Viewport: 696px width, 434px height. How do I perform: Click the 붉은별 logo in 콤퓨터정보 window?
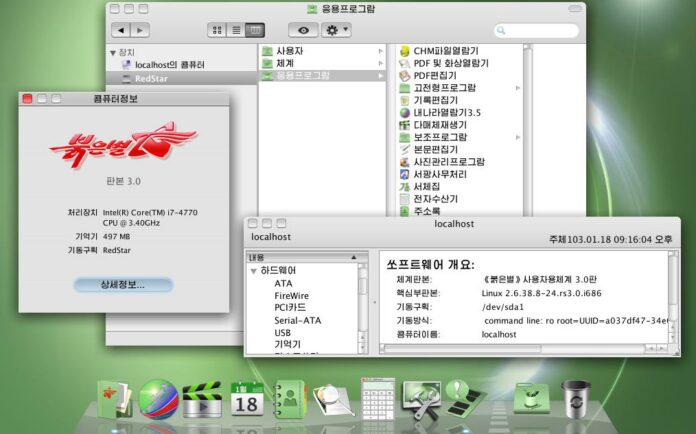coord(123,146)
